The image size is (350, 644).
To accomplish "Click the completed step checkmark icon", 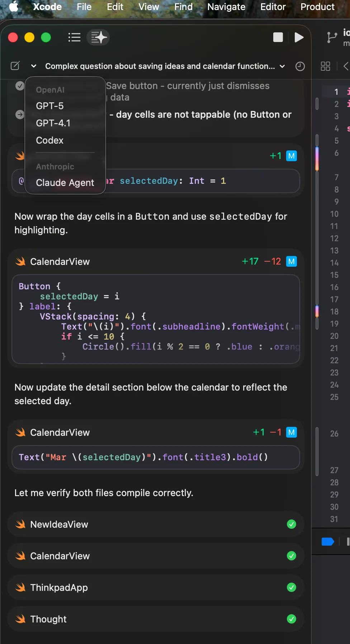I will click(x=20, y=86).
